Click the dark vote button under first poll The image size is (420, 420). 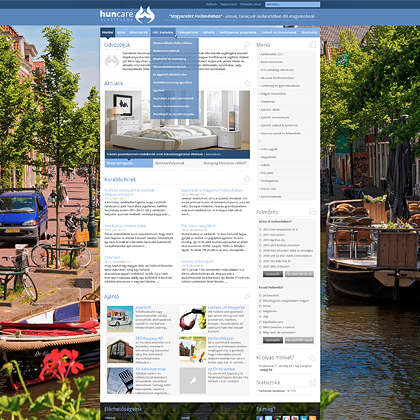[x=273, y=274]
